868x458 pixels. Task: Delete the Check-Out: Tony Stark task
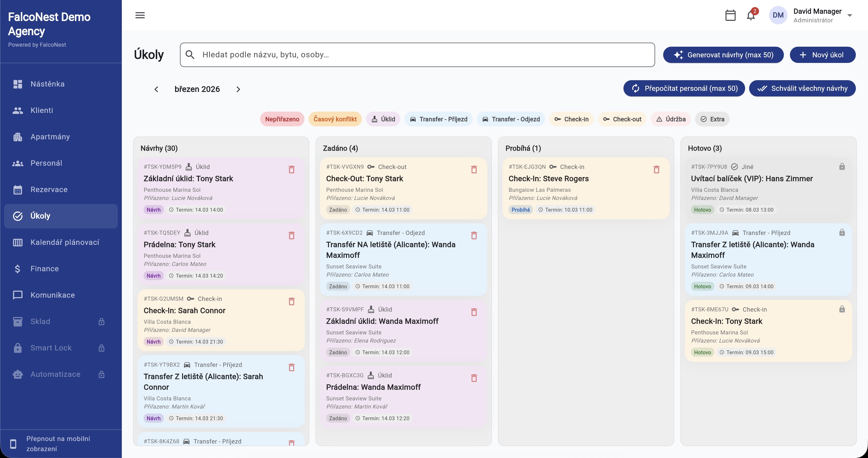474,169
